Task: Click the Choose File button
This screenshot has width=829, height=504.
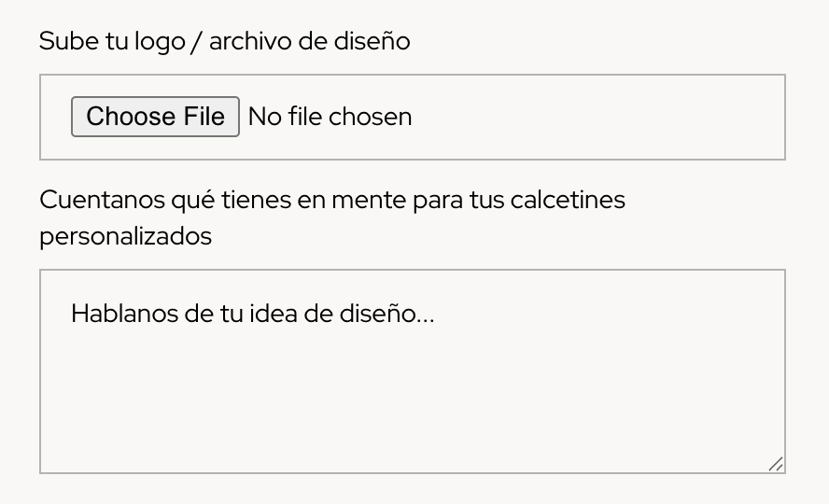Action: 155,117
